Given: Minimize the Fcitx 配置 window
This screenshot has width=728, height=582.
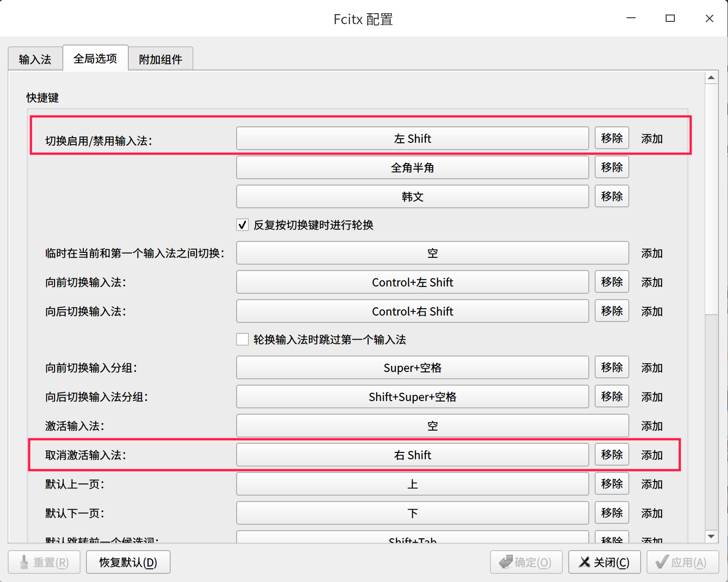Looking at the screenshot, I should (631, 18).
